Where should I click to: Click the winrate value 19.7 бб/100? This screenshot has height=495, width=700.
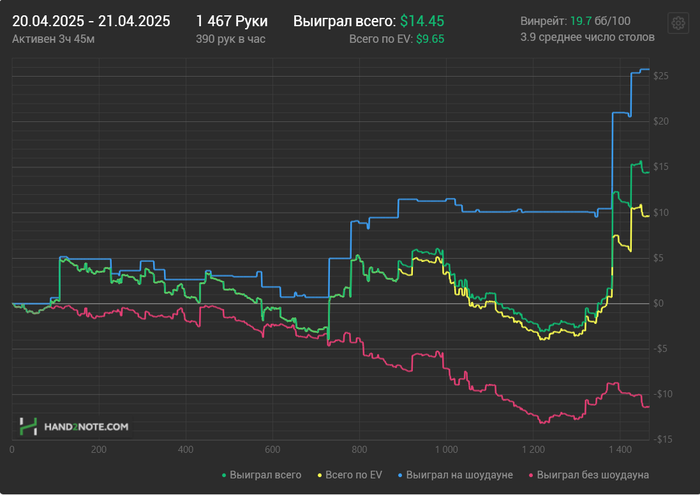pyautogui.click(x=600, y=21)
